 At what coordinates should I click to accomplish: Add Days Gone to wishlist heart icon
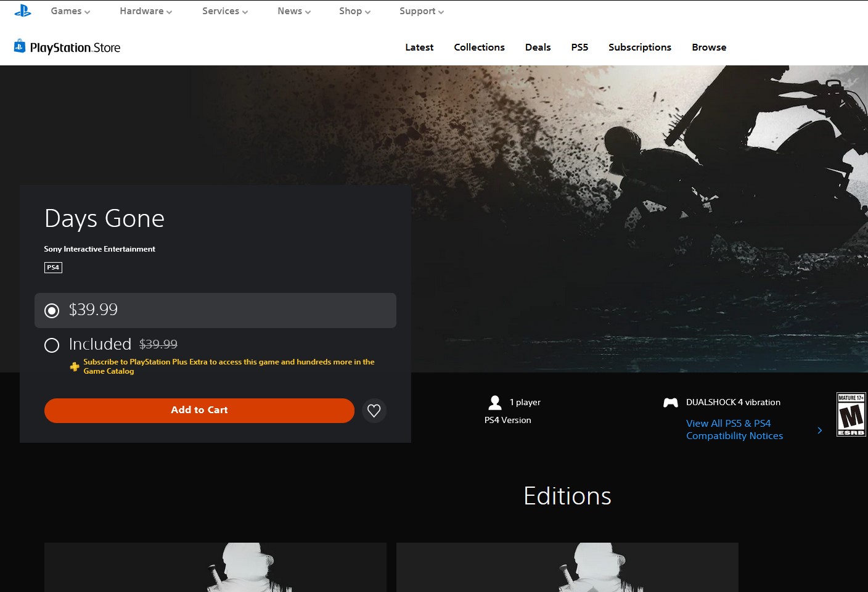pos(374,411)
